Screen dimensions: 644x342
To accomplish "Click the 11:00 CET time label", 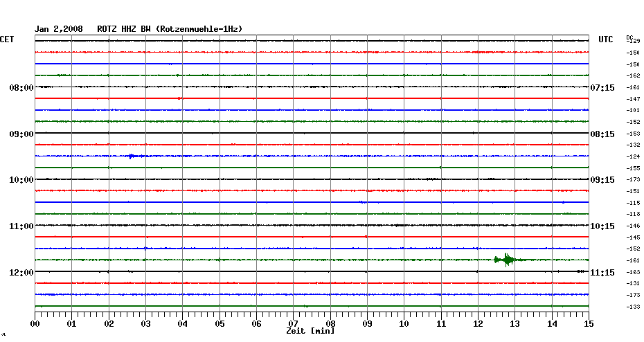I will pyautogui.click(x=21, y=226).
